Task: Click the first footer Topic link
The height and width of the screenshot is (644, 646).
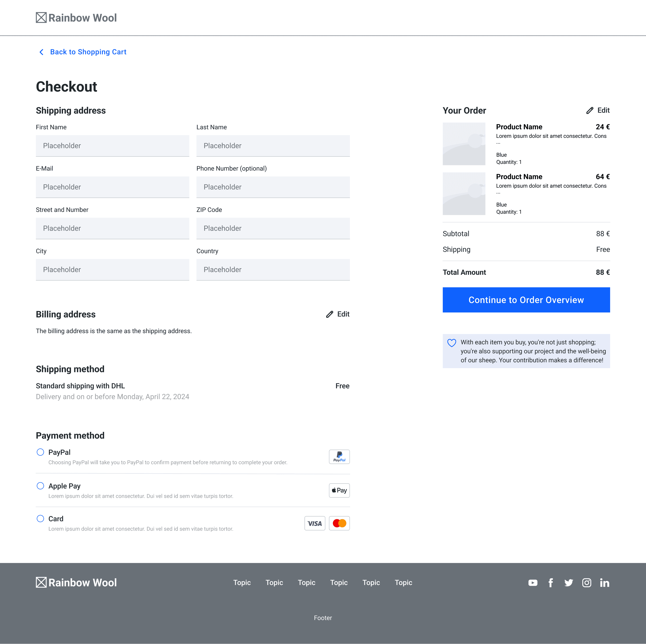Action: click(242, 582)
